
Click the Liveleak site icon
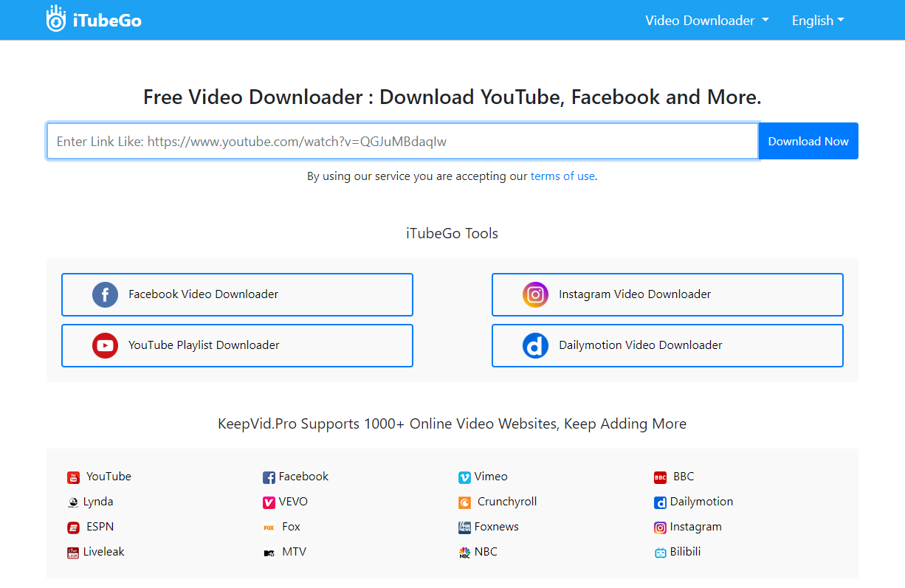tap(73, 553)
